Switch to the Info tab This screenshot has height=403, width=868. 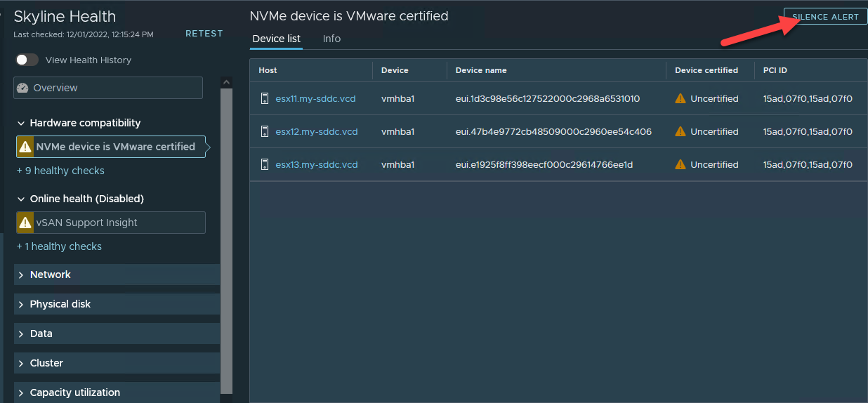click(331, 39)
